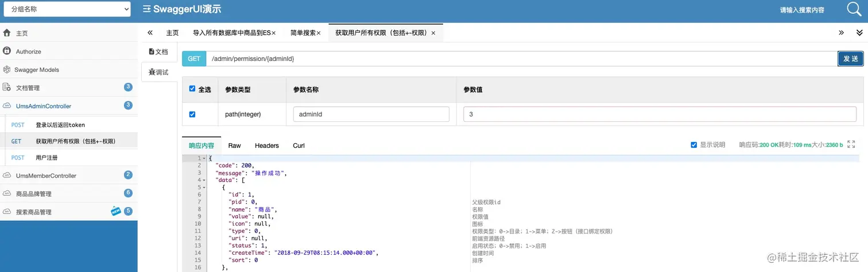868x272 pixels.
Task: Open Swagger Models in the sidebar
Action: tap(69, 70)
